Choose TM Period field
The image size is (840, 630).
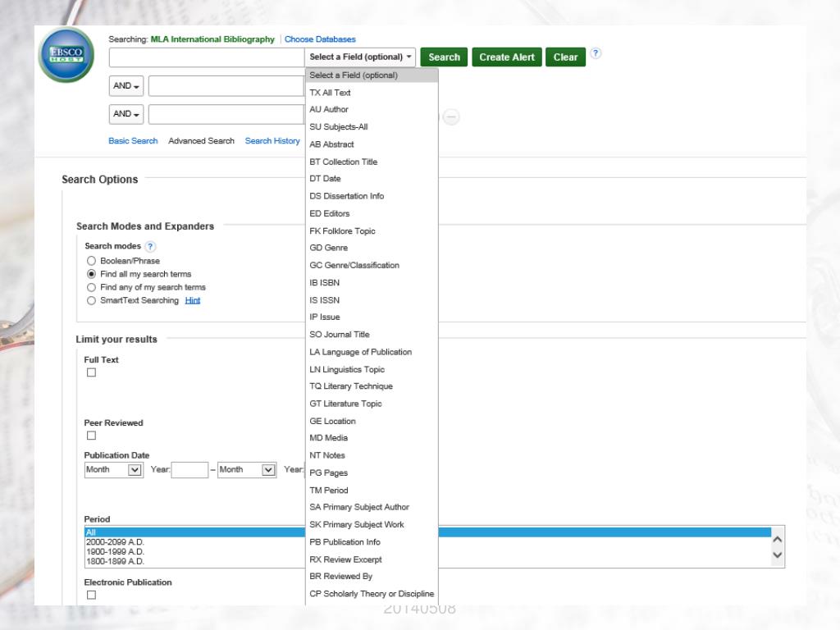tap(372, 491)
